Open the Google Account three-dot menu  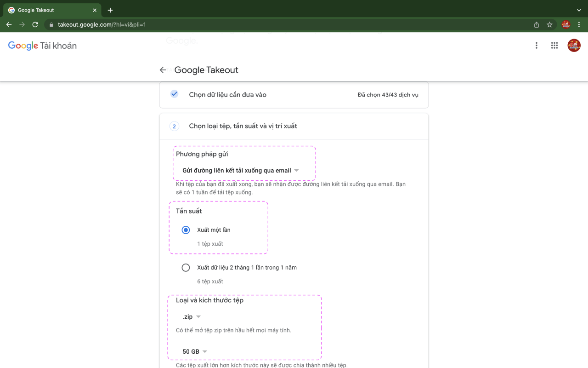tap(537, 46)
